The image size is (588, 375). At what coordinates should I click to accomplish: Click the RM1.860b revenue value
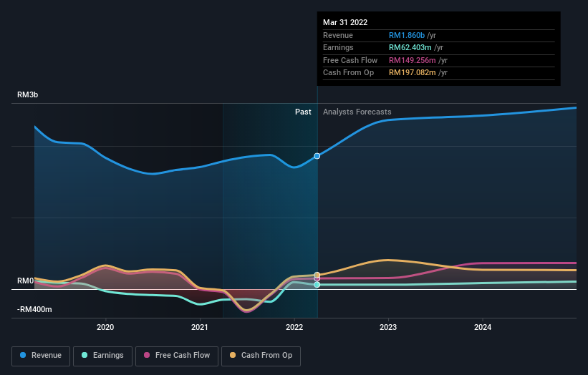click(x=407, y=35)
